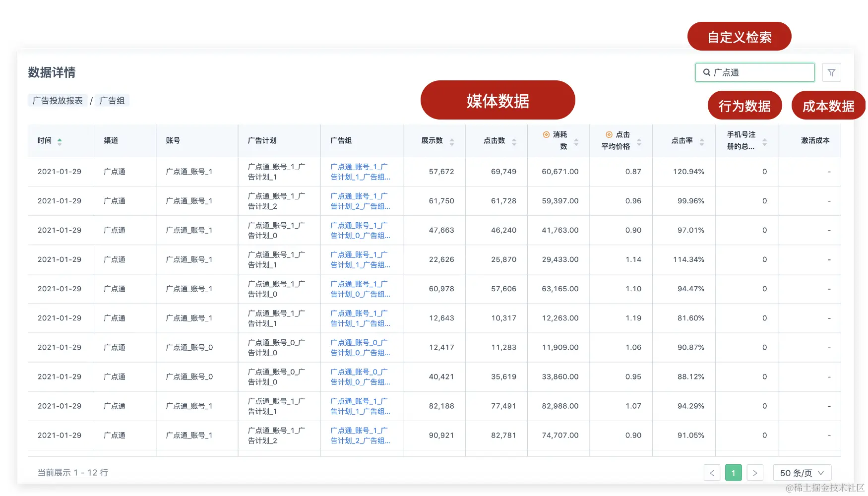
Task: Open the 50 条/页 page size dropdown
Action: click(802, 473)
